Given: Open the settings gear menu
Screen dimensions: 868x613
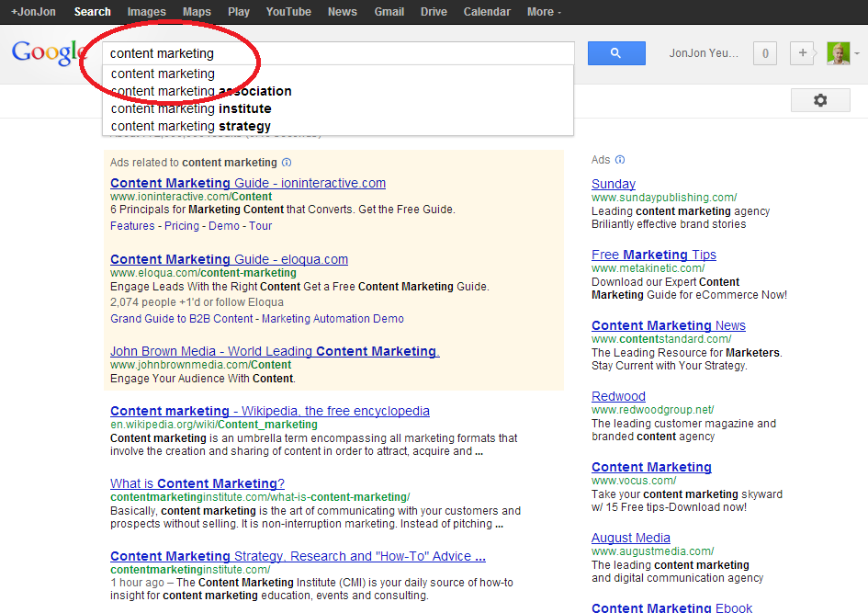Looking at the screenshot, I should 820,100.
